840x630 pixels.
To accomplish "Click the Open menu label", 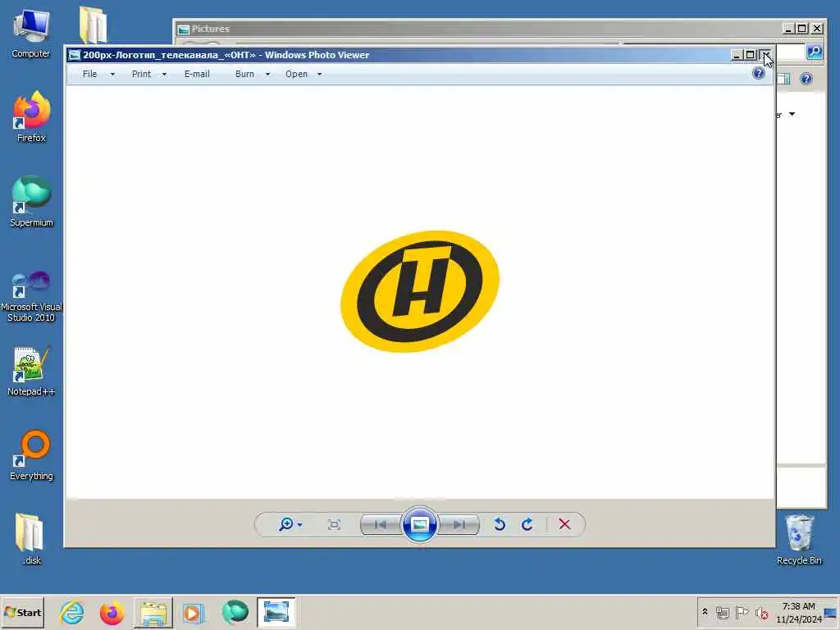I will coord(296,74).
